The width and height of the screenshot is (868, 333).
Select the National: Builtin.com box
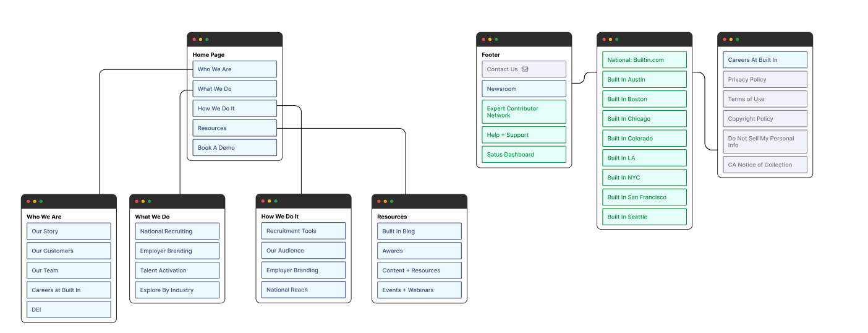pyautogui.click(x=645, y=60)
